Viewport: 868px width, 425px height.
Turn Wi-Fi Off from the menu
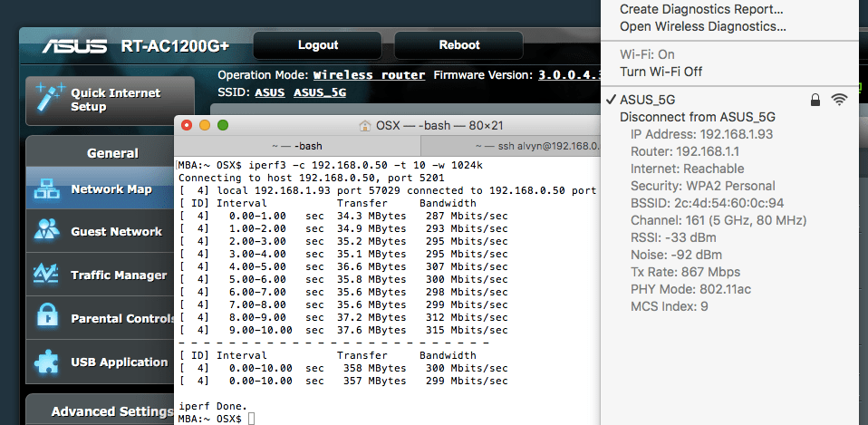[661, 72]
